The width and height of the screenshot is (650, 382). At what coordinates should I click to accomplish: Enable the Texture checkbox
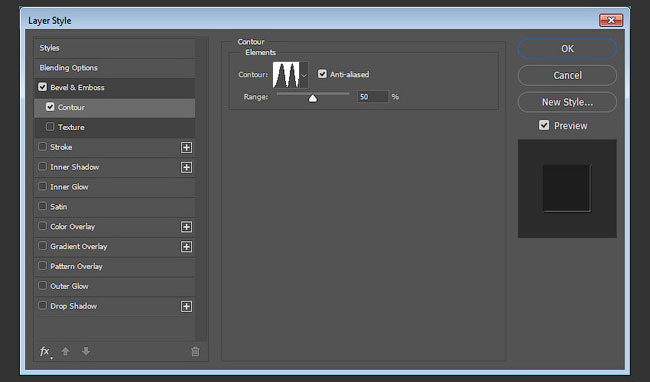(x=50, y=126)
